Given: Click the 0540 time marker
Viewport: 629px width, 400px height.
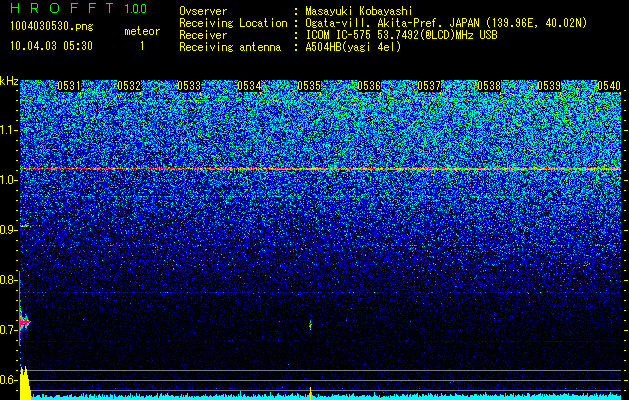Looking at the screenshot, I should pyautogui.click(x=609, y=86).
